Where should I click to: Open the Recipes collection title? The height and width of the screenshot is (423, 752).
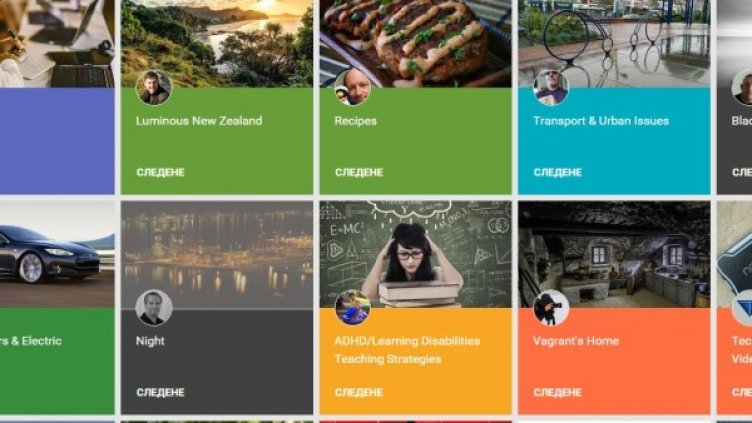click(355, 121)
